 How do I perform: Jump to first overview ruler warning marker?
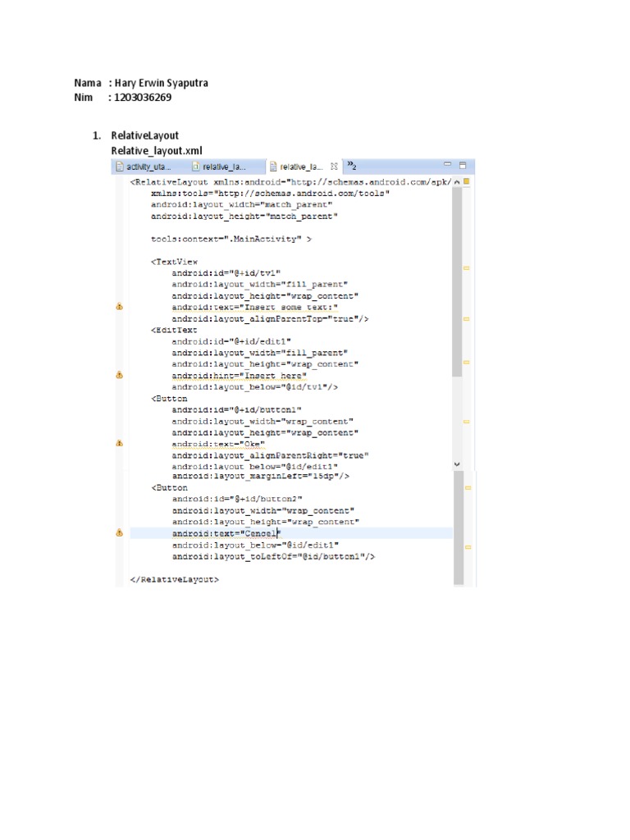[x=467, y=268]
